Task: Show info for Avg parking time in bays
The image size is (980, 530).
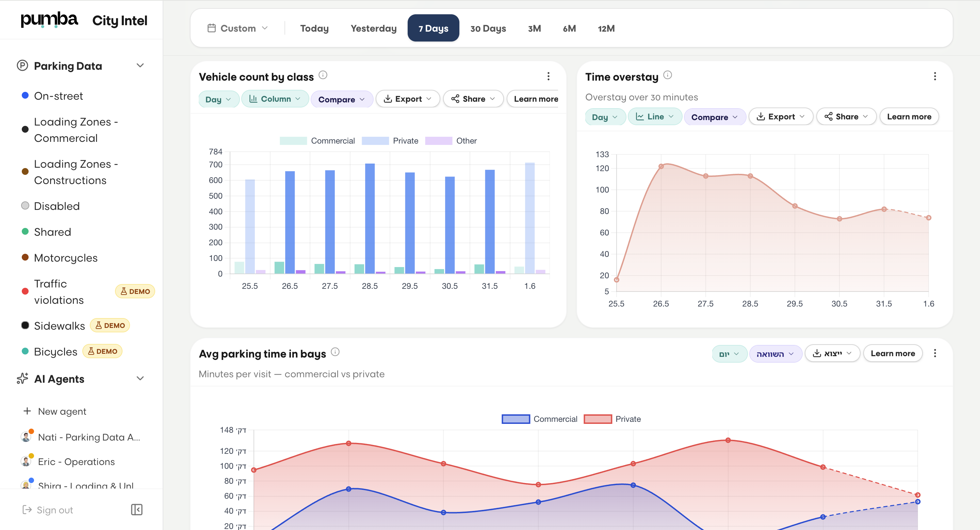Action: [x=335, y=352]
